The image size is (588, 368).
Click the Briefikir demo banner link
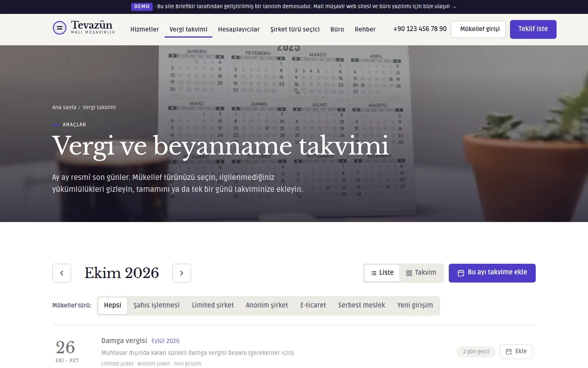pyautogui.click(x=306, y=7)
